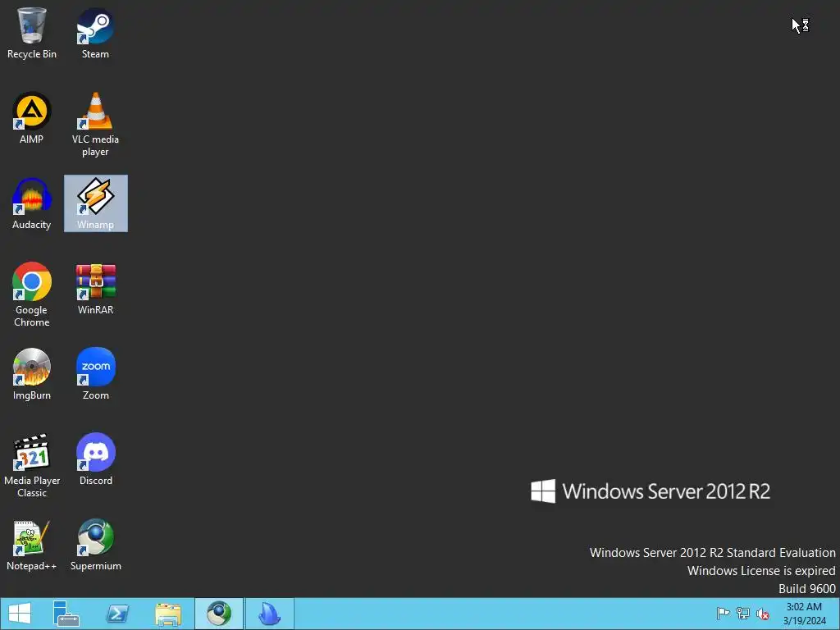Click the network tray icon
This screenshot has height=630, width=840.
[x=743, y=614]
